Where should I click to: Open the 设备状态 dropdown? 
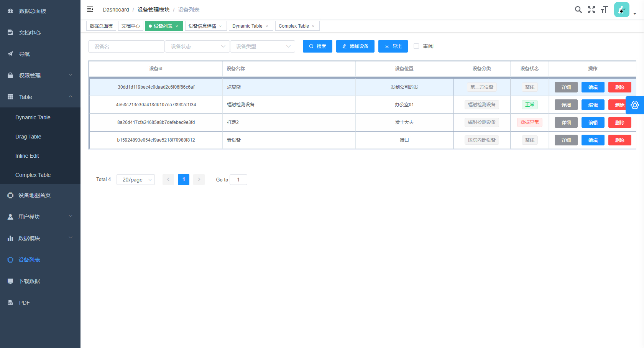point(197,46)
